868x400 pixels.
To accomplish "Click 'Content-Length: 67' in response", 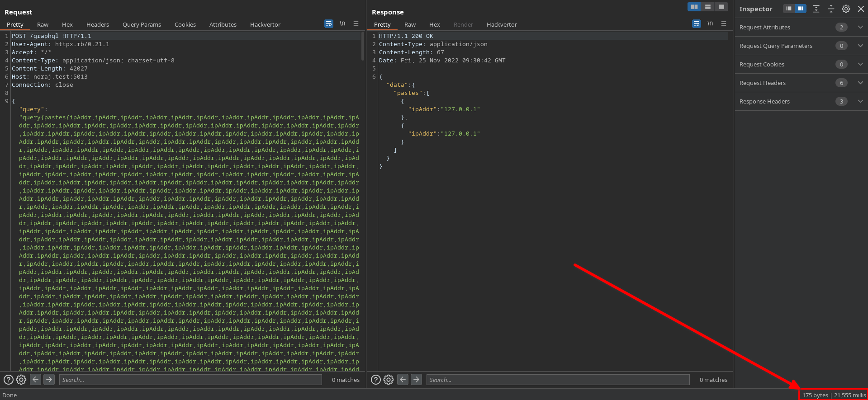I will click(x=412, y=52).
